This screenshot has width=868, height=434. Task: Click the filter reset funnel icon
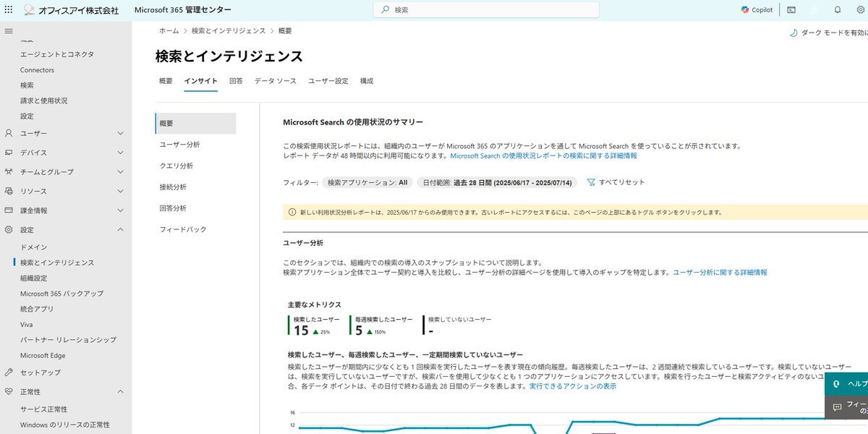591,182
